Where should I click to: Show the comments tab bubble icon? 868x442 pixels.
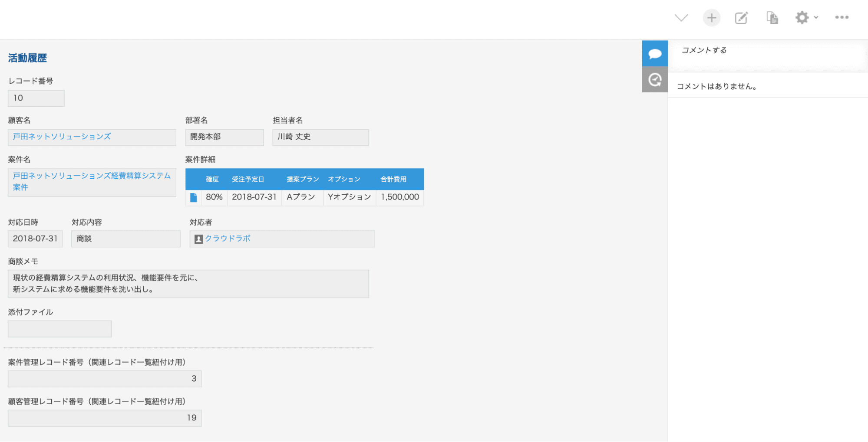(x=655, y=53)
